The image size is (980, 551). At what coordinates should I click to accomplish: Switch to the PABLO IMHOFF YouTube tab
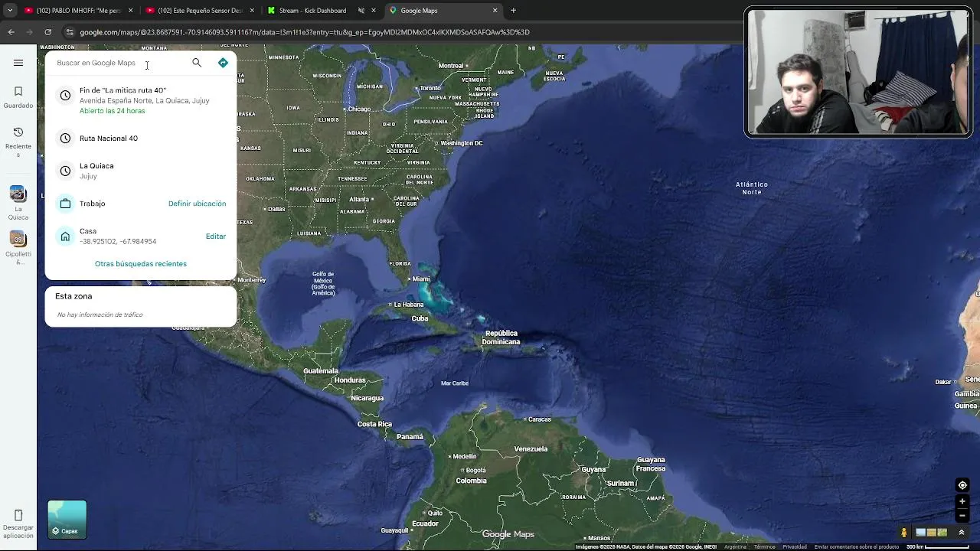click(77, 11)
